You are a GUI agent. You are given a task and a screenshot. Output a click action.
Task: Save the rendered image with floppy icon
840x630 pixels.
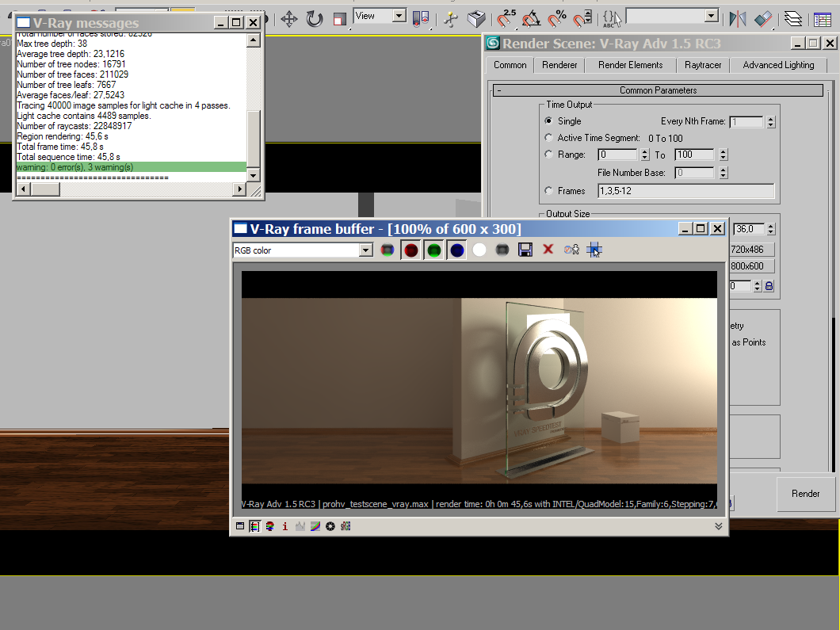[525, 250]
